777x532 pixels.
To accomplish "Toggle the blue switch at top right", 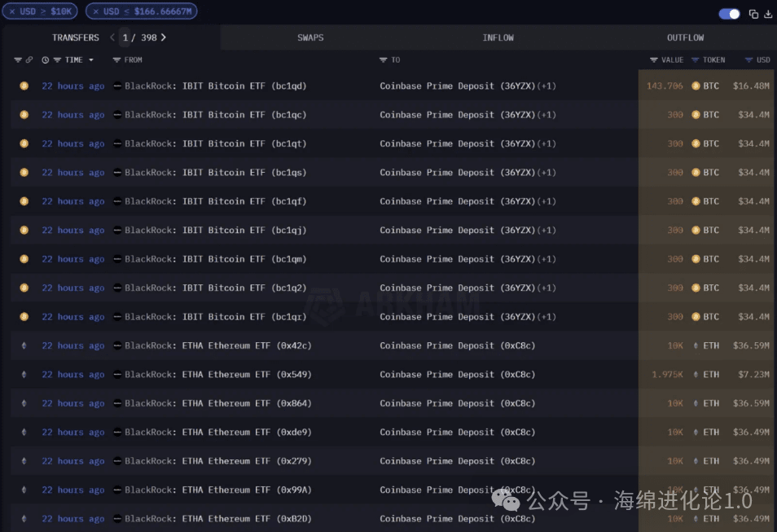I will [x=729, y=14].
